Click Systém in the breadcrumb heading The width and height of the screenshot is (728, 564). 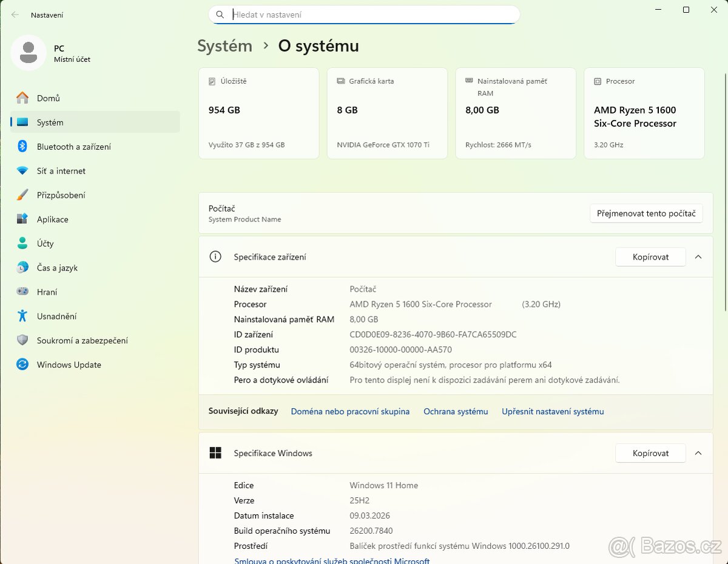pos(224,46)
